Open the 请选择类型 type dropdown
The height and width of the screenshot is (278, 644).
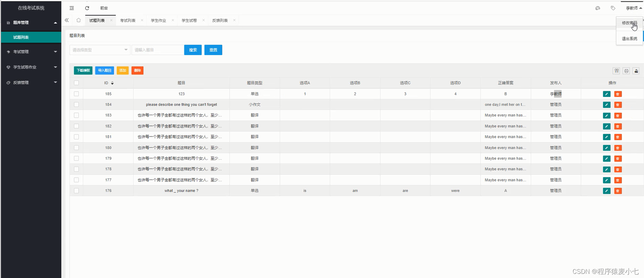[x=100, y=50]
